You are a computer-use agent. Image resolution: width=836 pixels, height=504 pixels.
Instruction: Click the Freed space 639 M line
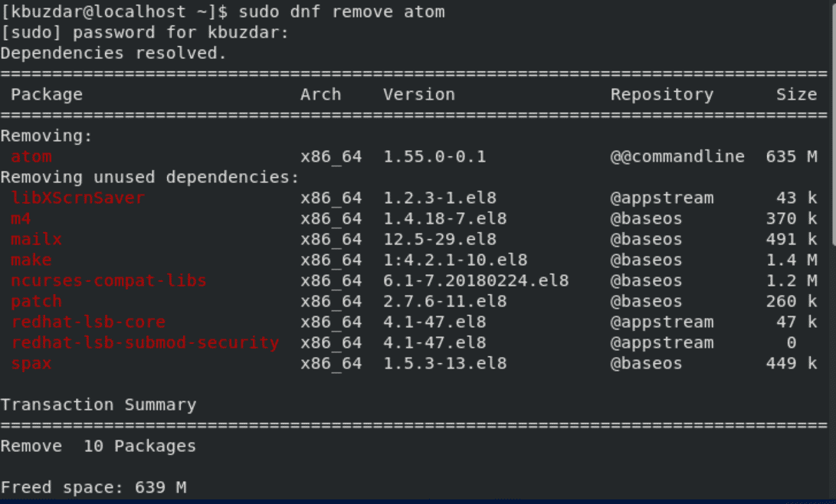click(x=93, y=487)
